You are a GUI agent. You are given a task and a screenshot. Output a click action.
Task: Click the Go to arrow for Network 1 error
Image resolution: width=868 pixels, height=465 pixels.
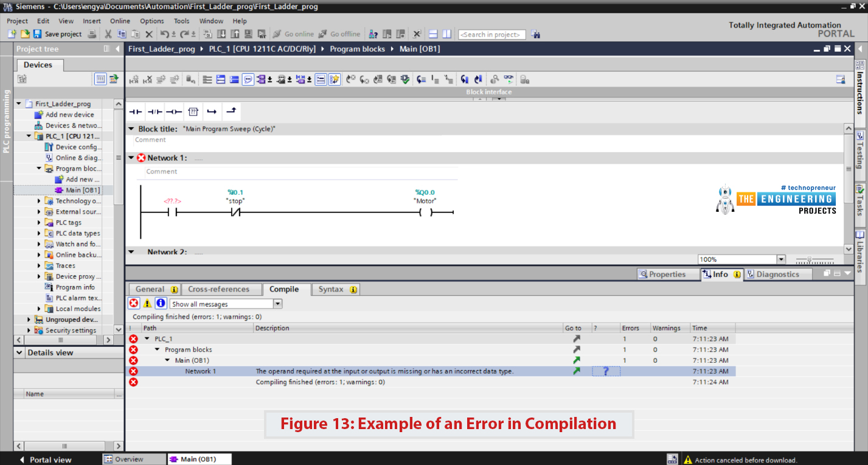[577, 371]
